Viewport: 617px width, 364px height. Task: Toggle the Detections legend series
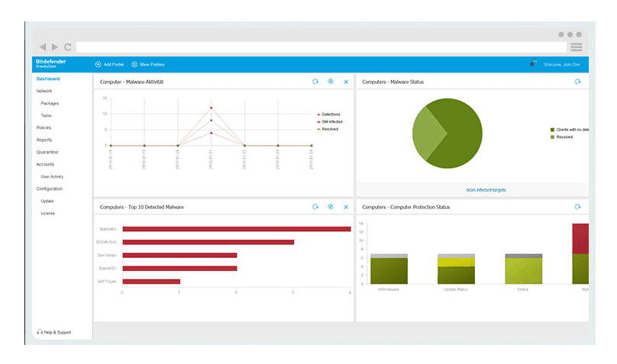pos(330,114)
